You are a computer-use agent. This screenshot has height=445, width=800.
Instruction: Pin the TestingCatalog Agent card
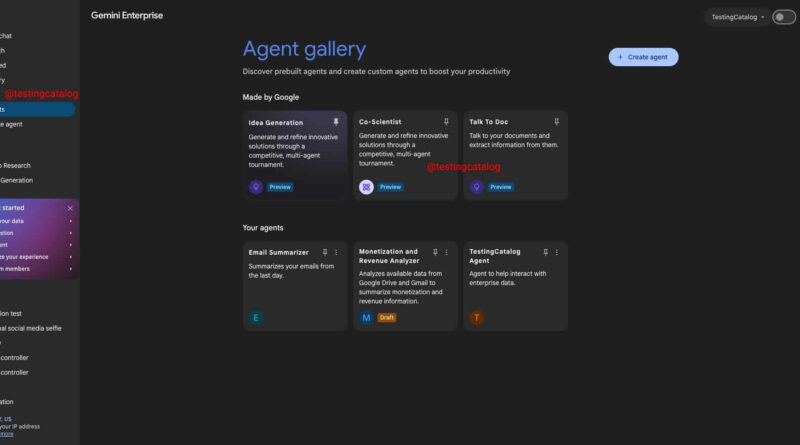pyautogui.click(x=545, y=252)
